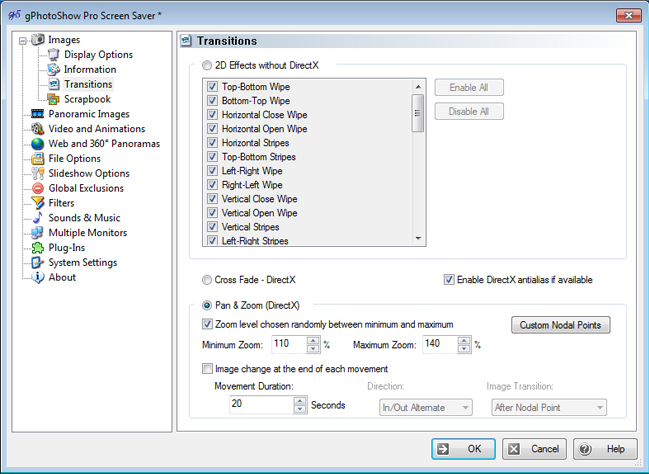The image size is (649, 474).
Task: Select the Cross Fade - DirectX option
Action: click(207, 280)
